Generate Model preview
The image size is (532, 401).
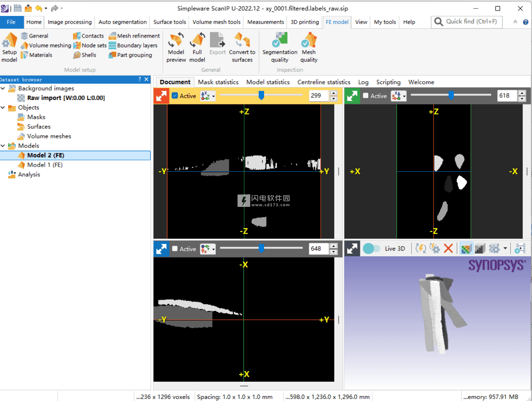[176, 47]
